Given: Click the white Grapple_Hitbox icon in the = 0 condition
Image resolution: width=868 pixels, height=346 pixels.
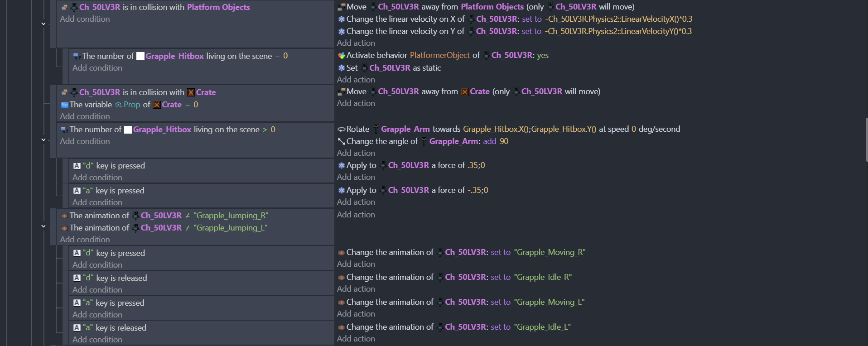Looking at the screenshot, I should click(x=140, y=56).
